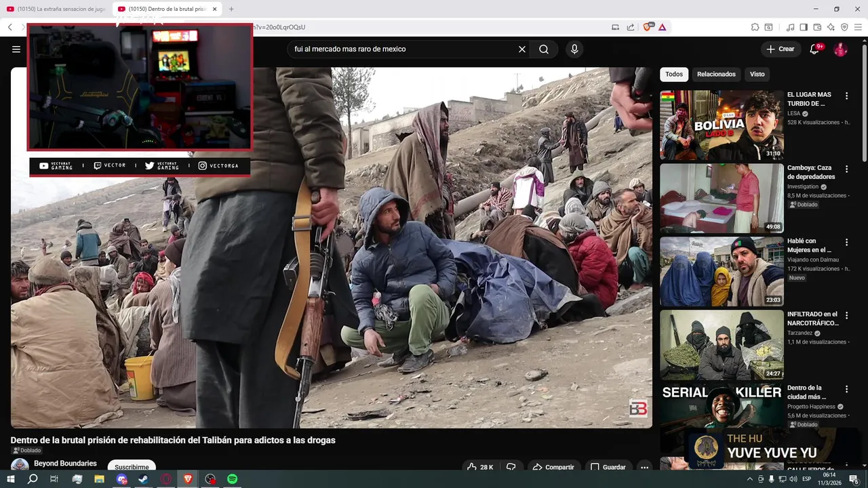
Task: Save the video with Guardar
Action: (608, 466)
